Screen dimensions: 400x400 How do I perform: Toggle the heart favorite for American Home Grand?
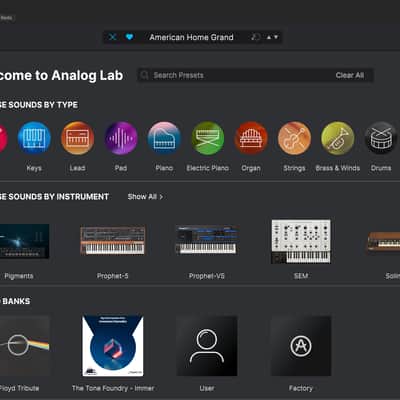129,37
